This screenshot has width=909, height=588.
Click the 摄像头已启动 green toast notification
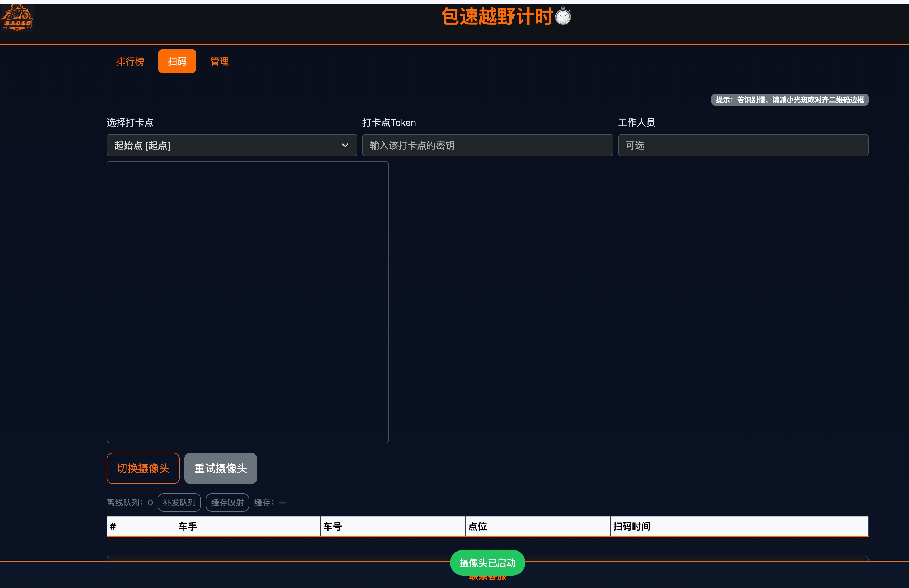click(x=487, y=562)
